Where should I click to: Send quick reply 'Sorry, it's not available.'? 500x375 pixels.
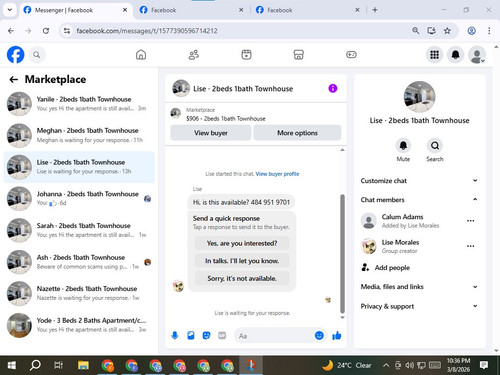(x=242, y=278)
